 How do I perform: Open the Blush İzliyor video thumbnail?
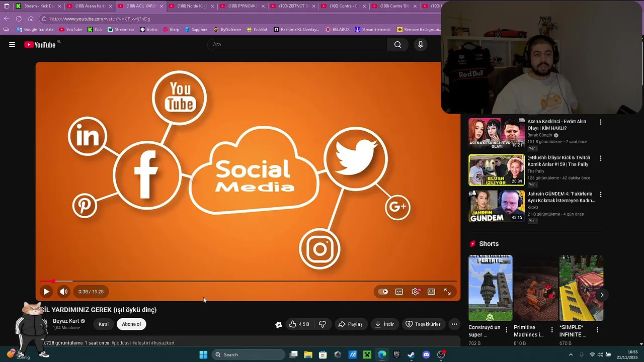(x=497, y=170)
